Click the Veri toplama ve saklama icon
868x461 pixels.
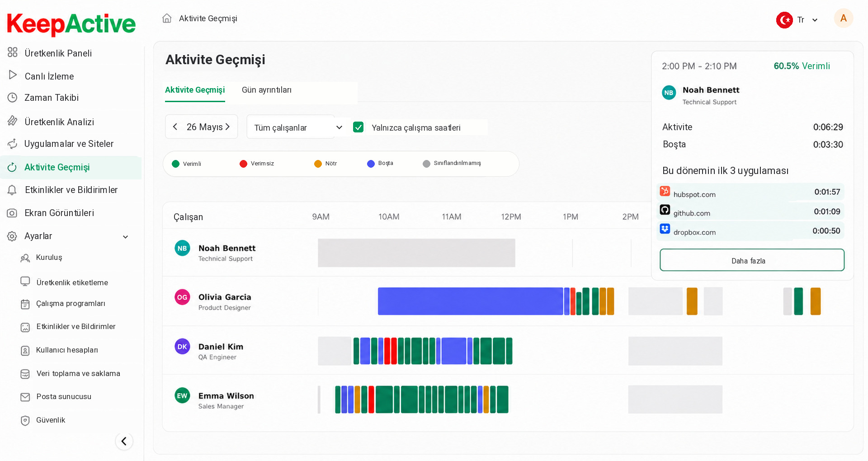tap(25, 374)
